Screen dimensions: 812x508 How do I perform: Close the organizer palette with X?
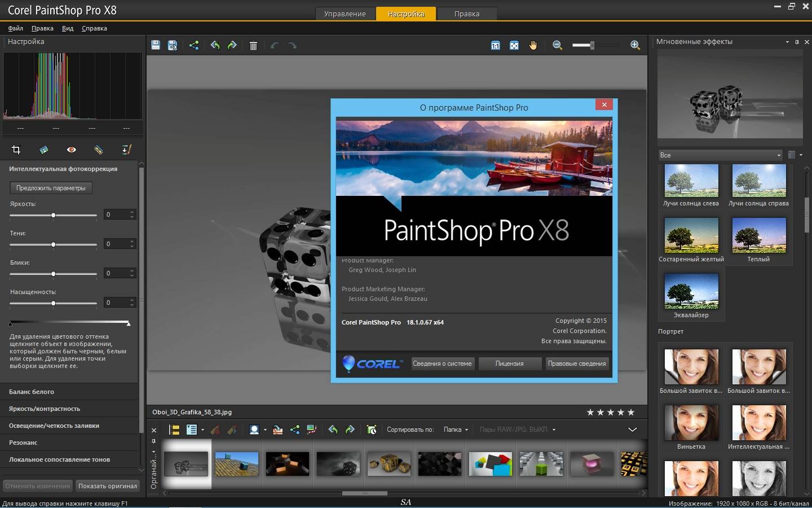154,430
